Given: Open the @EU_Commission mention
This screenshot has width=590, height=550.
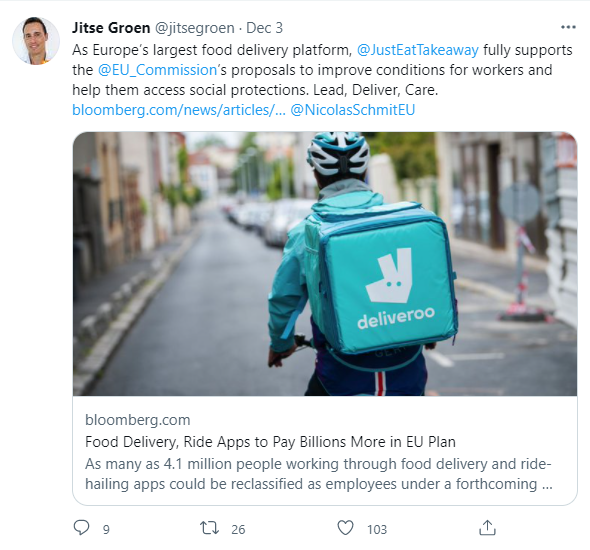Looking at the screenshot, I should pos(157,70).
